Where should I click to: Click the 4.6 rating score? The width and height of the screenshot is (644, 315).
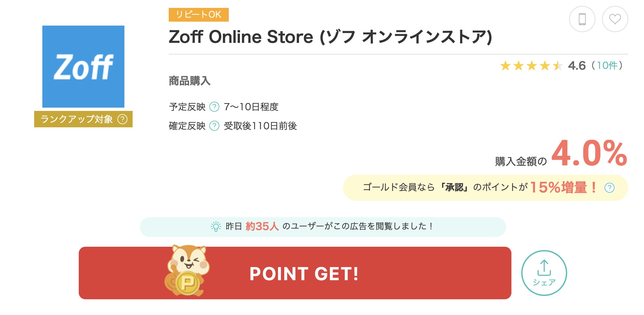tap(577, 66)
